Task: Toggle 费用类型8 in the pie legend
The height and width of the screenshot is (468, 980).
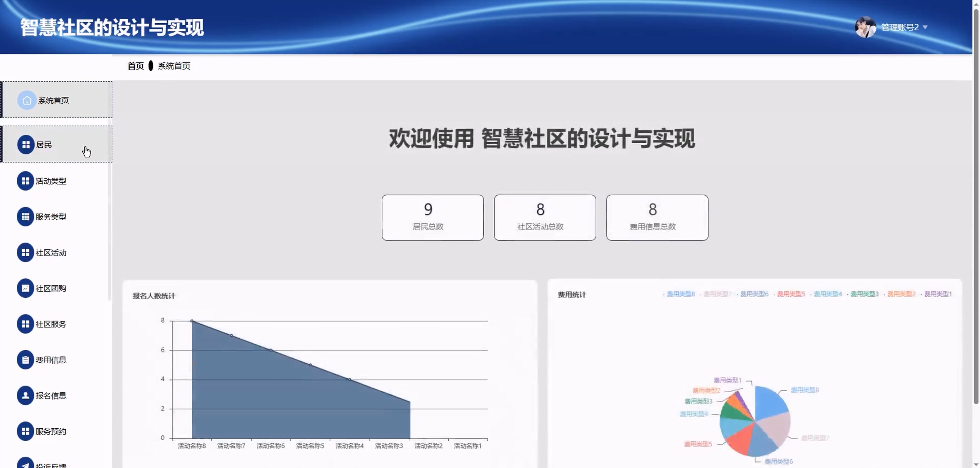Action: coord(680,294)
